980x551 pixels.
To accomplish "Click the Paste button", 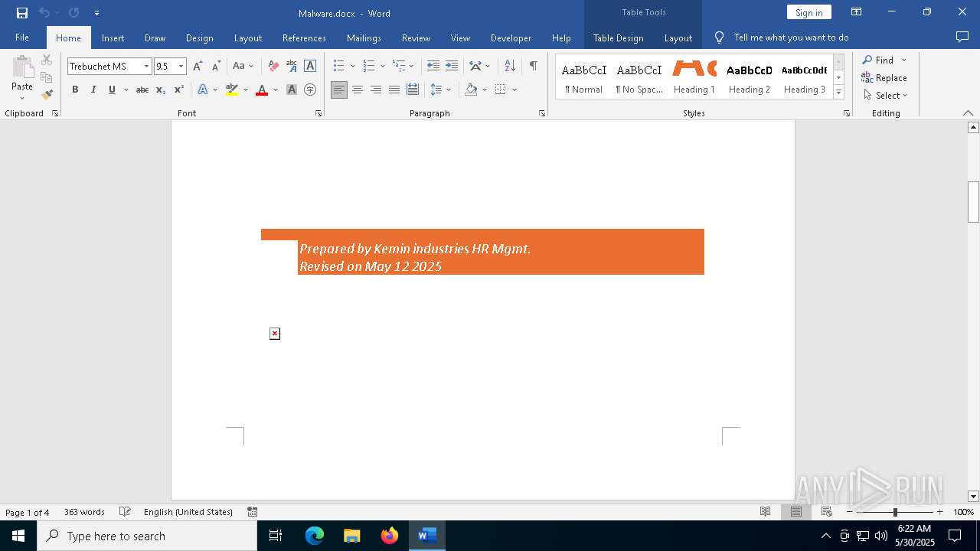I will click(22, 77).
